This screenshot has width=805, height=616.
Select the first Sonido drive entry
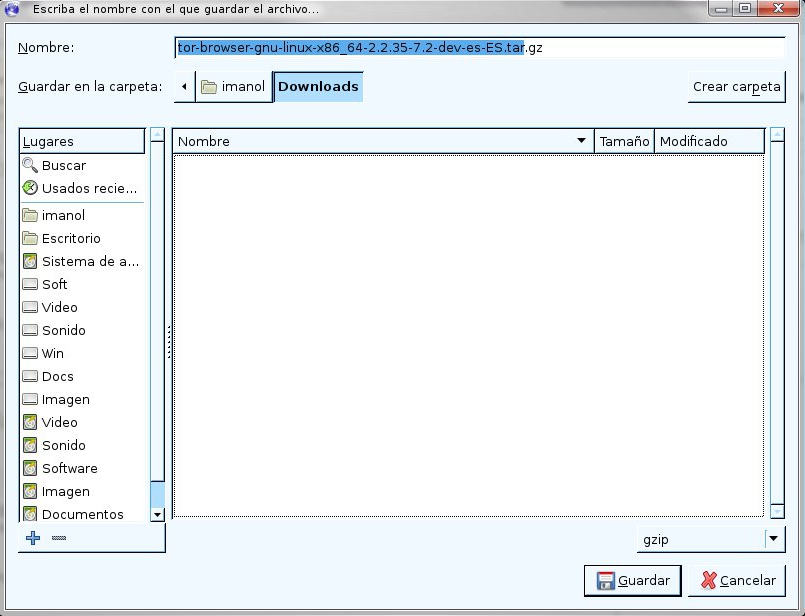[x=82, y=330]
